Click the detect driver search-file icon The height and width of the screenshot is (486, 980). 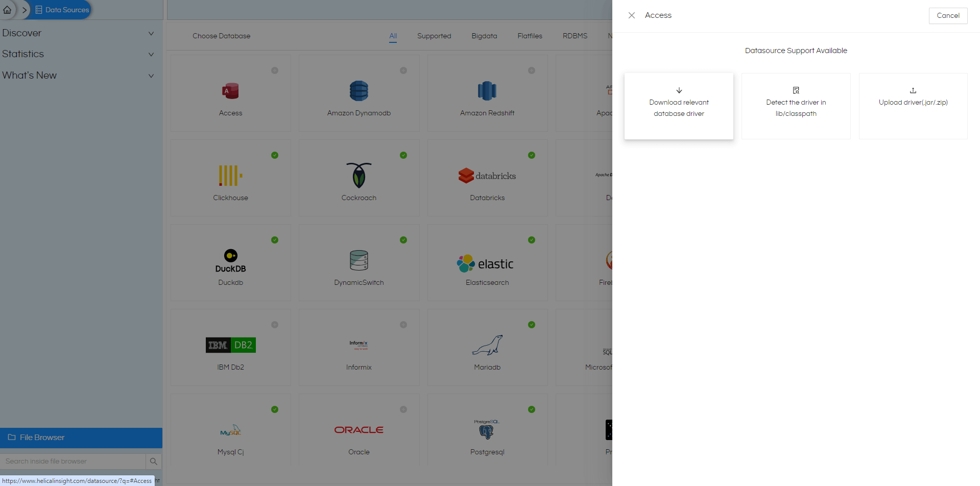click(796, 90)
